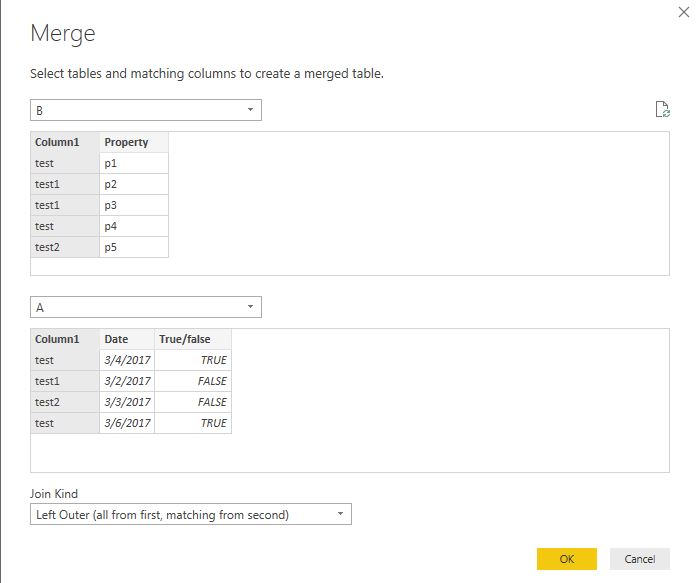
Task: Click test2 cell in the 3/3/2017 row
Action: click(65, 402)
